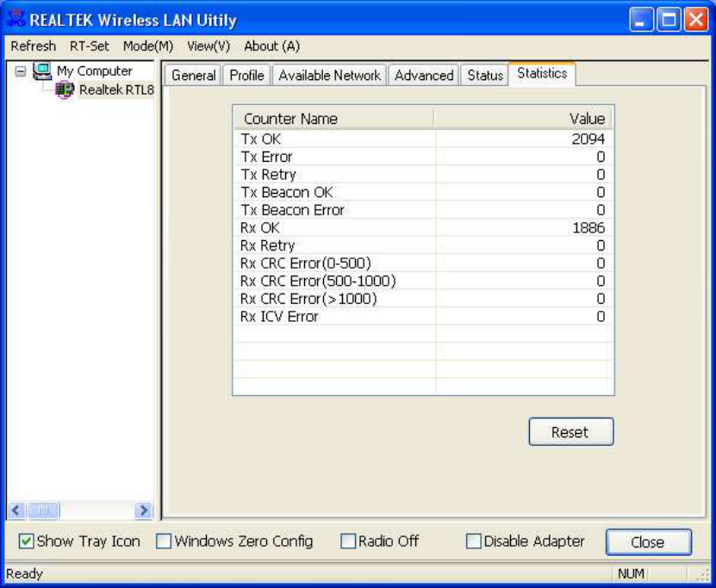Open the About (A) menu
This screenshot has height=588, width=716.
tap(271, 46)
